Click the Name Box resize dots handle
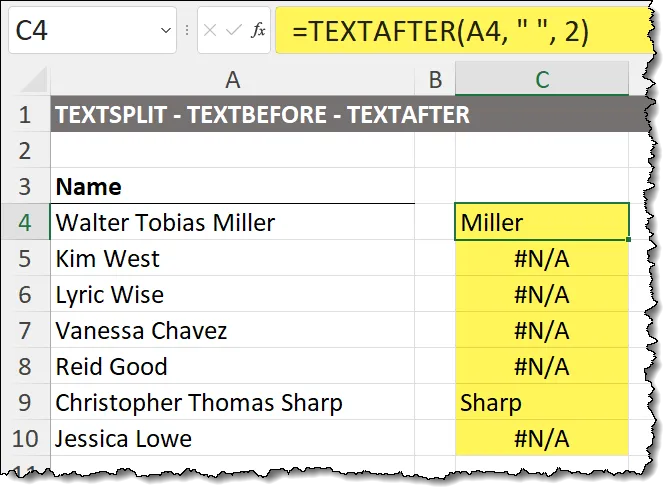Screen dimensions: 663x488 tap(188, 31)
